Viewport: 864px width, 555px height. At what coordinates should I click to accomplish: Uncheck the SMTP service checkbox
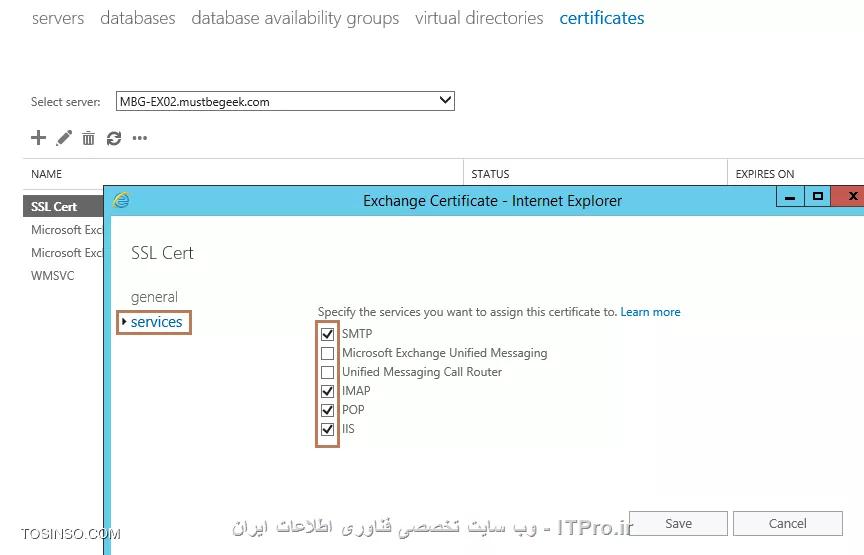click(327, 334)
